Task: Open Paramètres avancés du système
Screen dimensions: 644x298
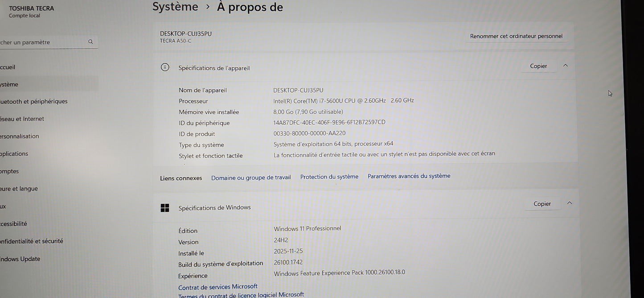Action: 408,176
